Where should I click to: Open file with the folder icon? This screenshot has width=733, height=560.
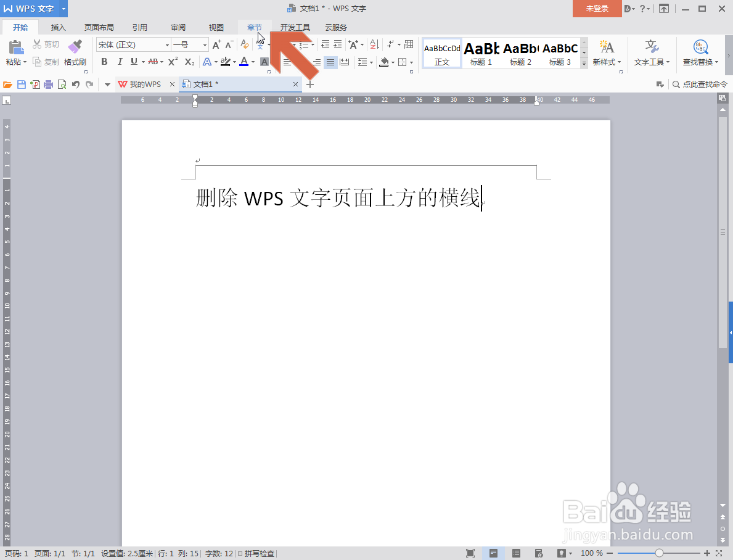[x=7, y=84]
